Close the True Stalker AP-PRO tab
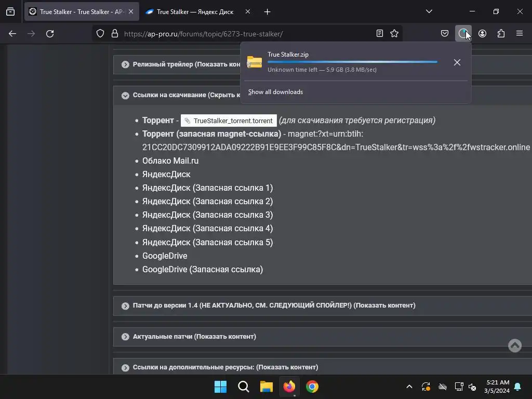The image size is (532, 399). [131, 11]
